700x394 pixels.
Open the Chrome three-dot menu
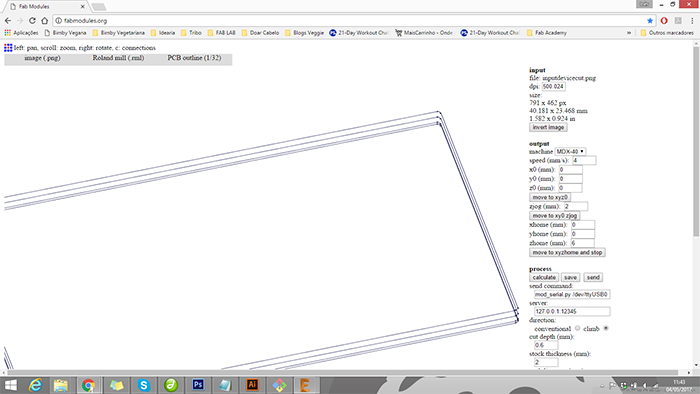coord(692,21)
